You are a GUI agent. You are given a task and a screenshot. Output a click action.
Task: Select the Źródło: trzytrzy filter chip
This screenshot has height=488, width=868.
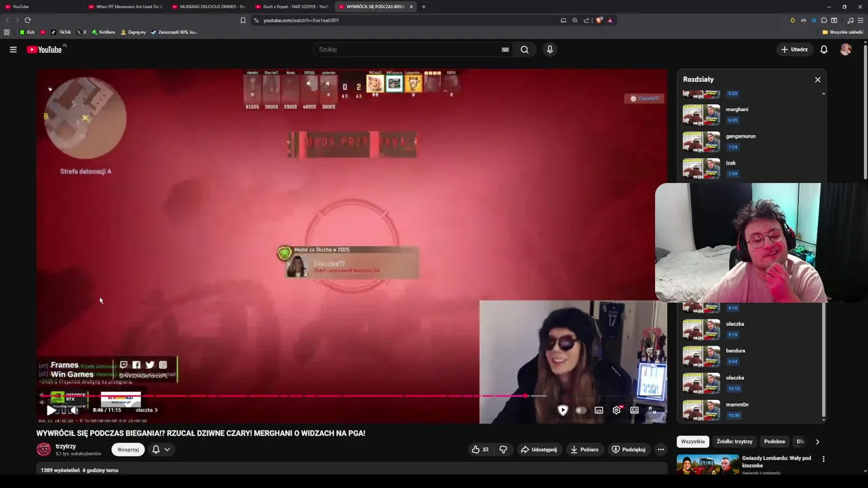734,442
